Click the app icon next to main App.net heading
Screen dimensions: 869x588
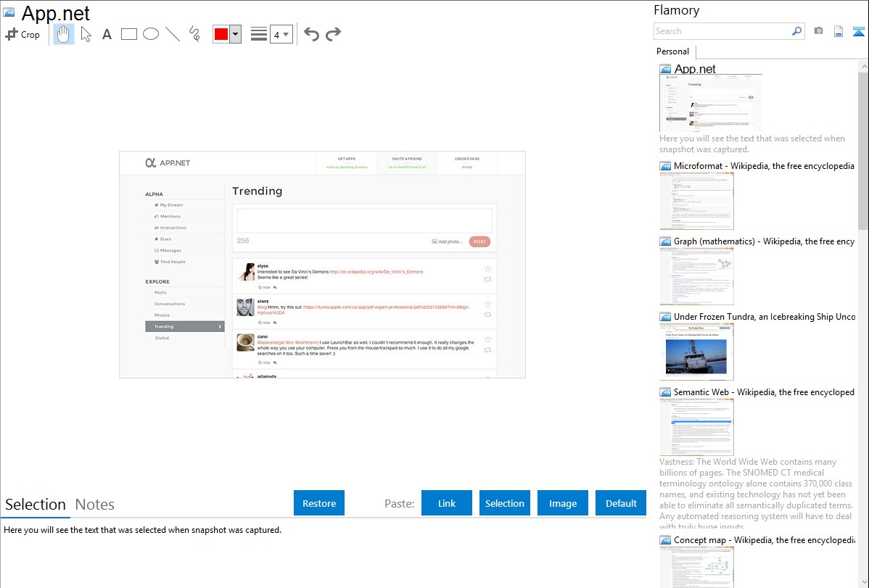[x=9, y=12]
